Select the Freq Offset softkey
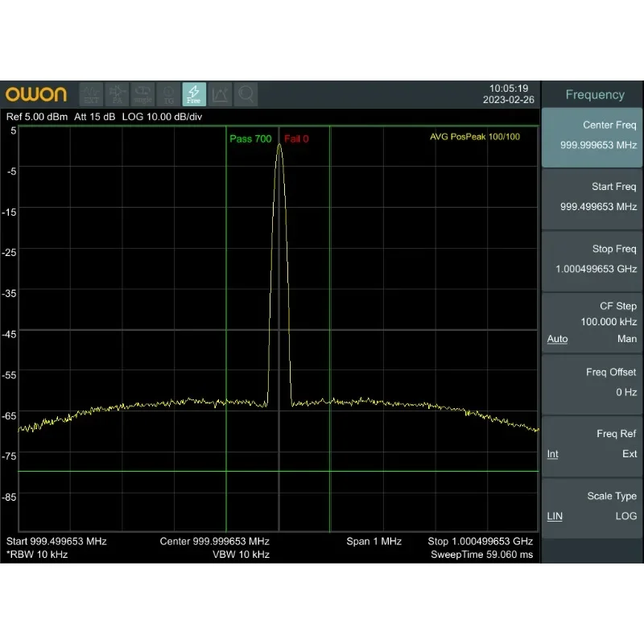The width and height of the screenshot is (644, 644). click(x=592, y=382)
